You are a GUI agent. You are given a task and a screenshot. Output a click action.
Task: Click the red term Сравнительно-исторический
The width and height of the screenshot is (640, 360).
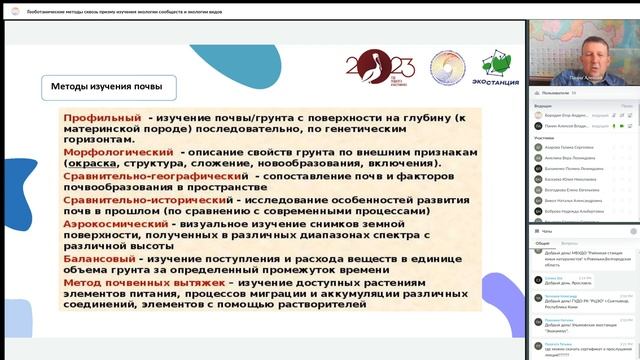(x=148, y=200)
